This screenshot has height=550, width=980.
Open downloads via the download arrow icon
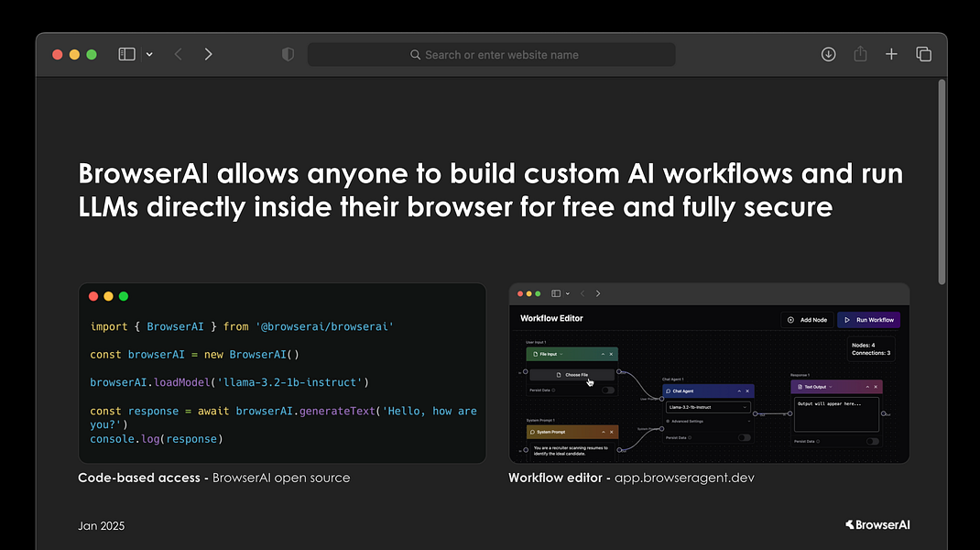point(828,54)
